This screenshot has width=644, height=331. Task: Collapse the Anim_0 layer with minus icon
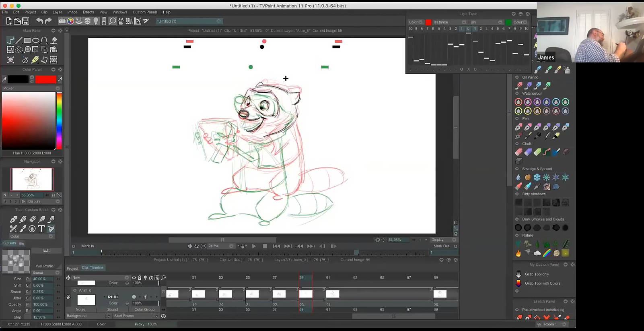75,290
